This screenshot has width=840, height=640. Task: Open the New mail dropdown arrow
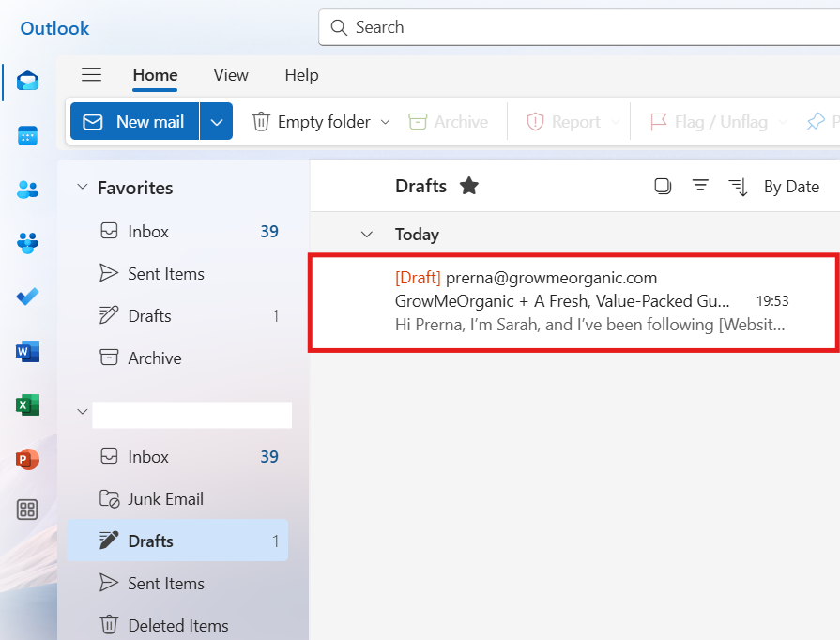[217, 122]
